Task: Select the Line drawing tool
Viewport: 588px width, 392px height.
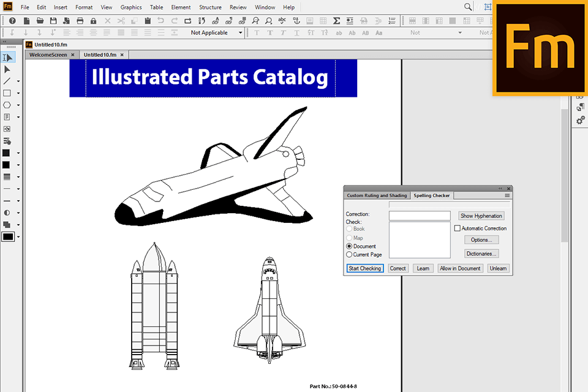Action: (7, 81)
